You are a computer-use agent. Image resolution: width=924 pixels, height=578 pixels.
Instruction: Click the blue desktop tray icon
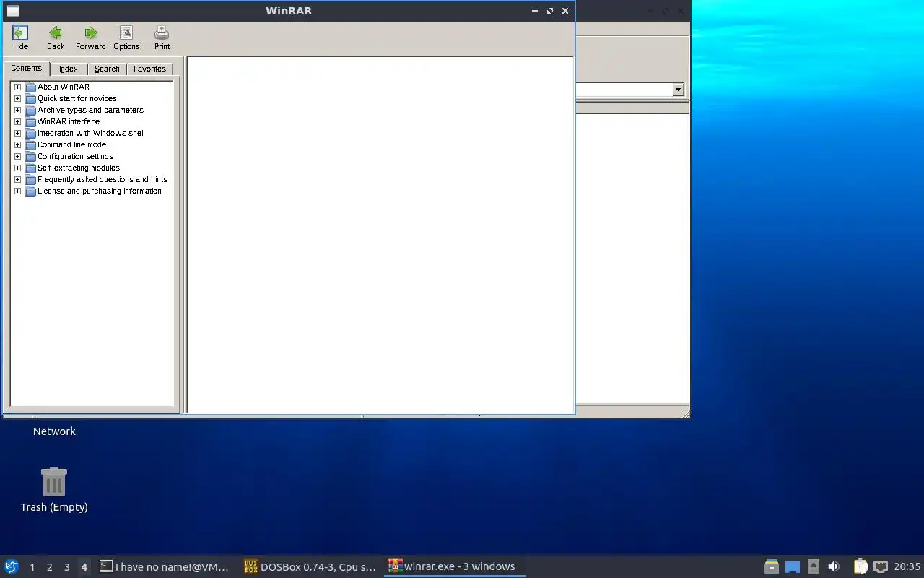coord(793,566)
